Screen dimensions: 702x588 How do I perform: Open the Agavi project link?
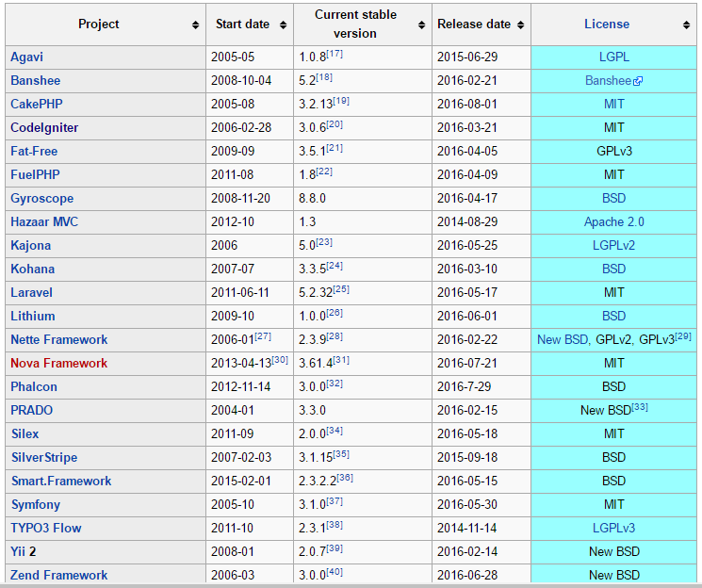tap(27, 57)
